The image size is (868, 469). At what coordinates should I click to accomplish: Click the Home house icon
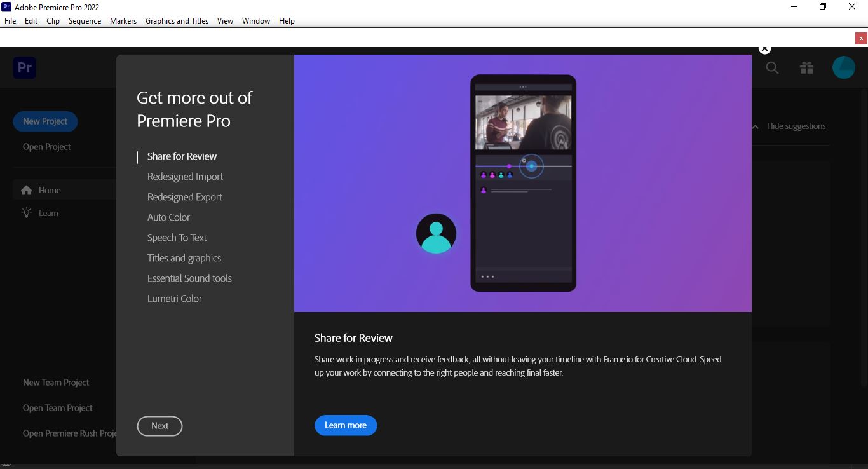tap(27, 190)
